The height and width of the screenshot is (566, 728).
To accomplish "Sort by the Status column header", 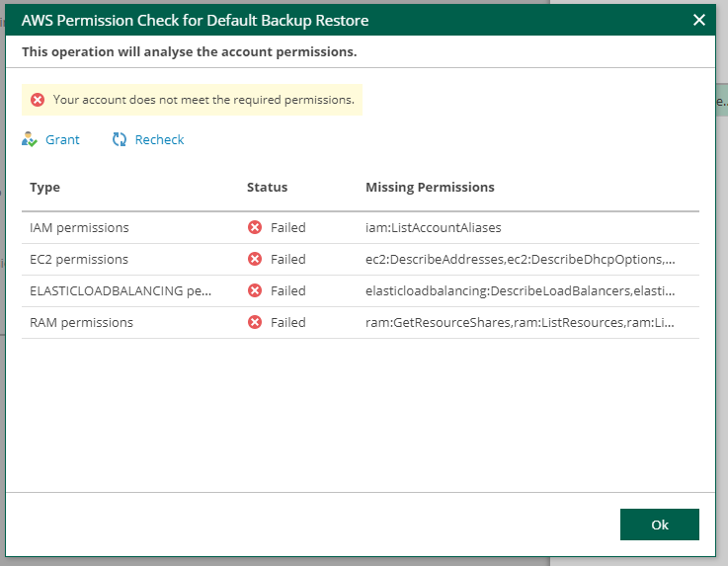I will 267,187.
